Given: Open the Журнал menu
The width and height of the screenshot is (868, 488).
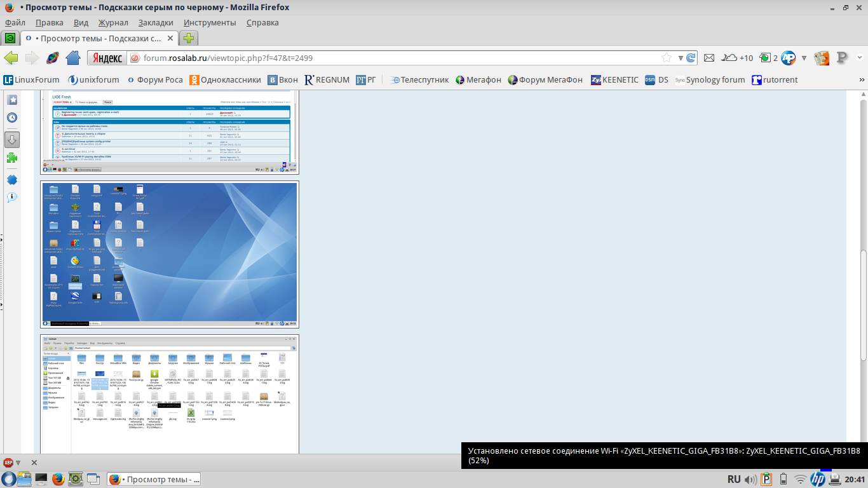Looking at the screenshot, I should click(x=113, y=22).
